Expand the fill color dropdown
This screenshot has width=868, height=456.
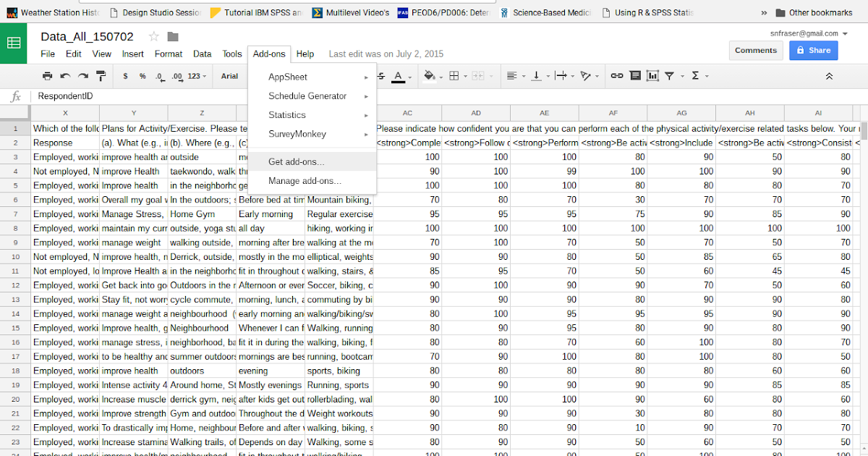click(x=441, y=75)
